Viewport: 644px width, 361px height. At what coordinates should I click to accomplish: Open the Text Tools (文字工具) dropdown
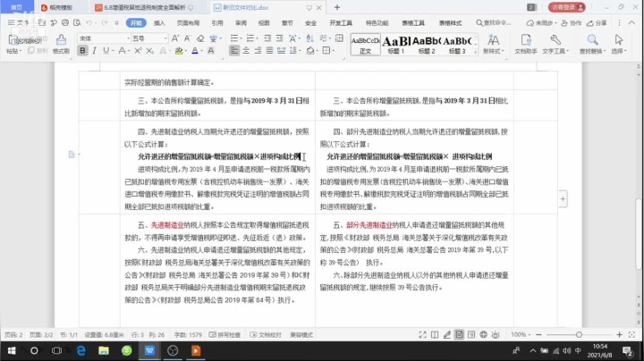(555, 44)
